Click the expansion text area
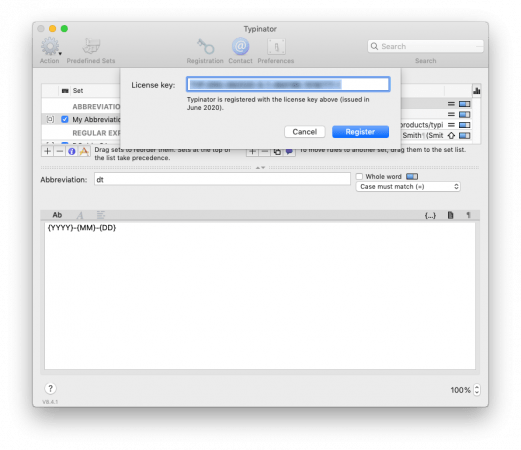Screen dimensions: 521x450 pyautogui.click(x=260, y=295)
